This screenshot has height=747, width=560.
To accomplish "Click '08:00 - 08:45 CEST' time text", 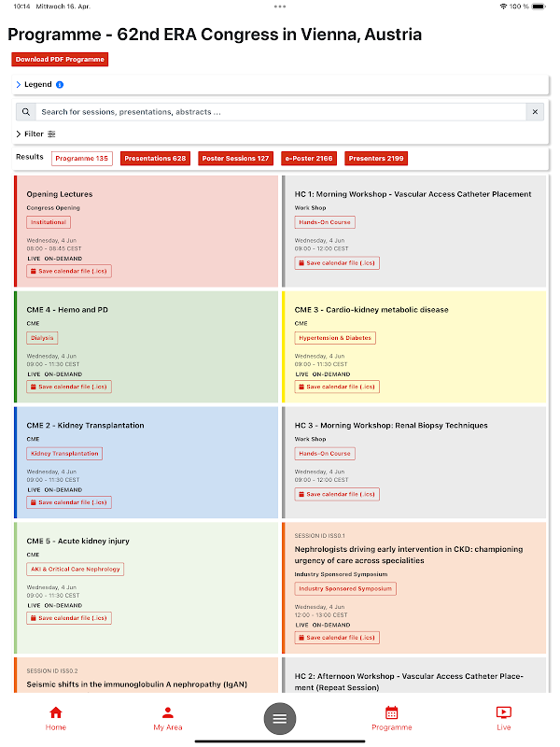I will pyautogui.click(x=54, y=248).
